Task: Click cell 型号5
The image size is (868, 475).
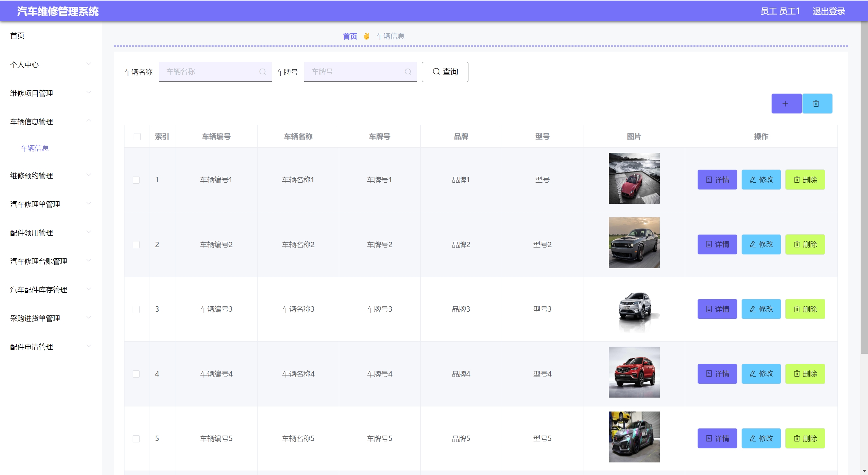Action: click(542, 438)
